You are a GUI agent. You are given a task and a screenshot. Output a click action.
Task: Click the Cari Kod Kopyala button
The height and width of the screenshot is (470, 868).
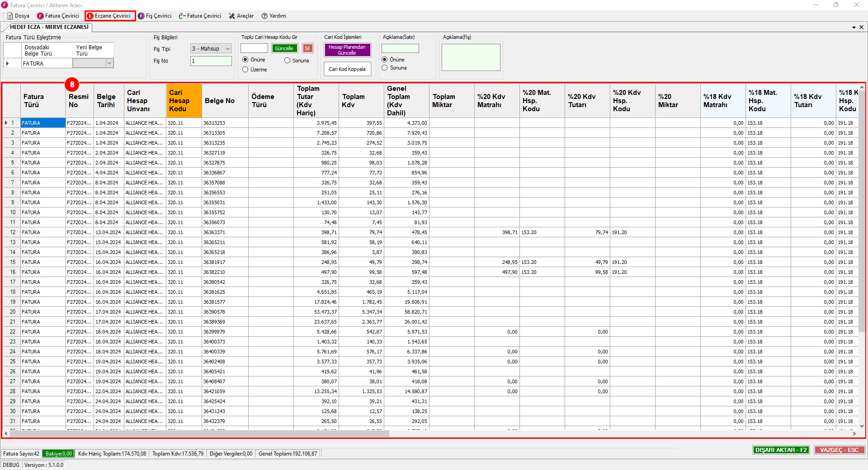(x=347, y=69)
